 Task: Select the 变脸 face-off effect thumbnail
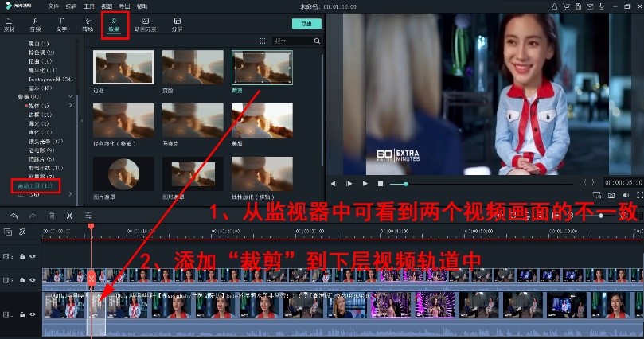[x=193, y=68]
